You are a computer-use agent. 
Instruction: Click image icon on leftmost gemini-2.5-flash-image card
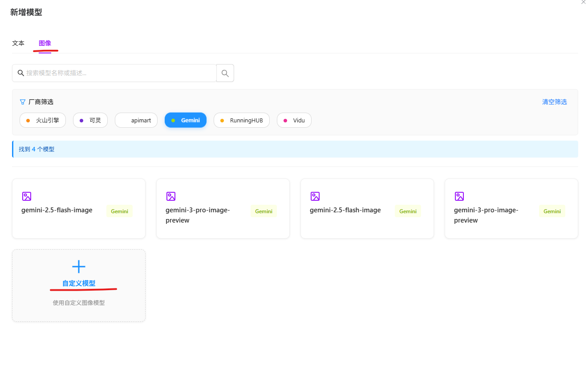(x=27, y=196)
